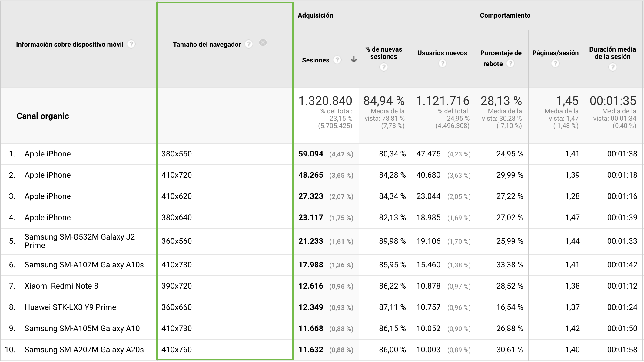Click help icon under Páginas/sesión
644x362 pixels.
point(555,63)
